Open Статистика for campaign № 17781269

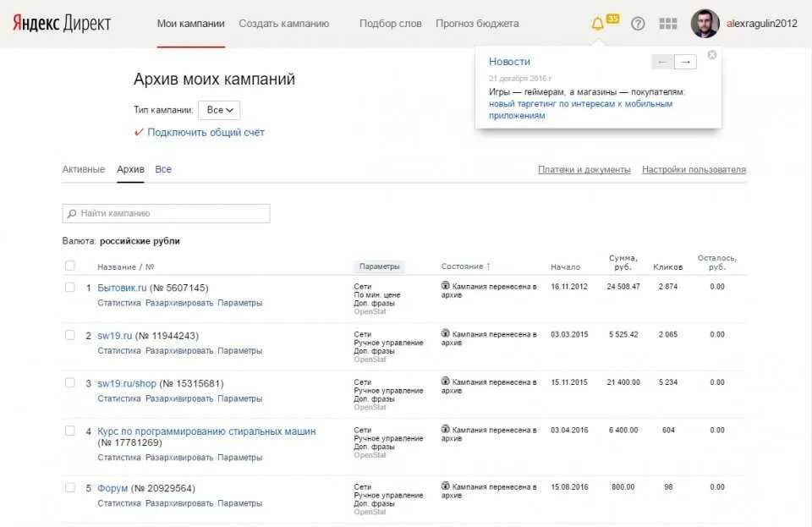click(119, 458)
